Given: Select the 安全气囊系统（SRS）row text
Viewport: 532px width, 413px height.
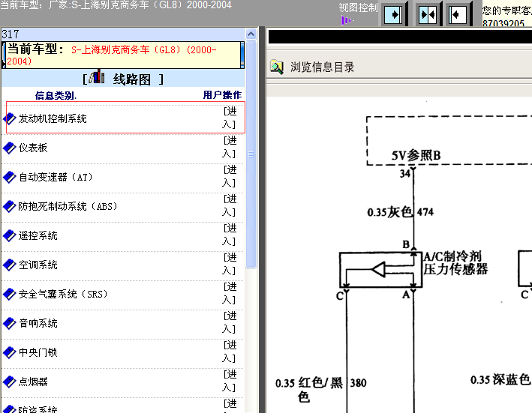Looking at the screenshot, I should point(63,294).
